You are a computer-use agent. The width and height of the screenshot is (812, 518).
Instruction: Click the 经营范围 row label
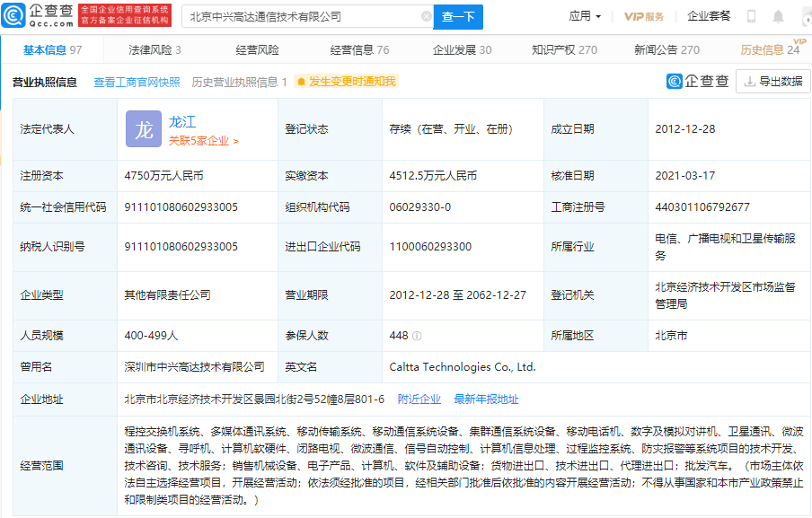41,466
